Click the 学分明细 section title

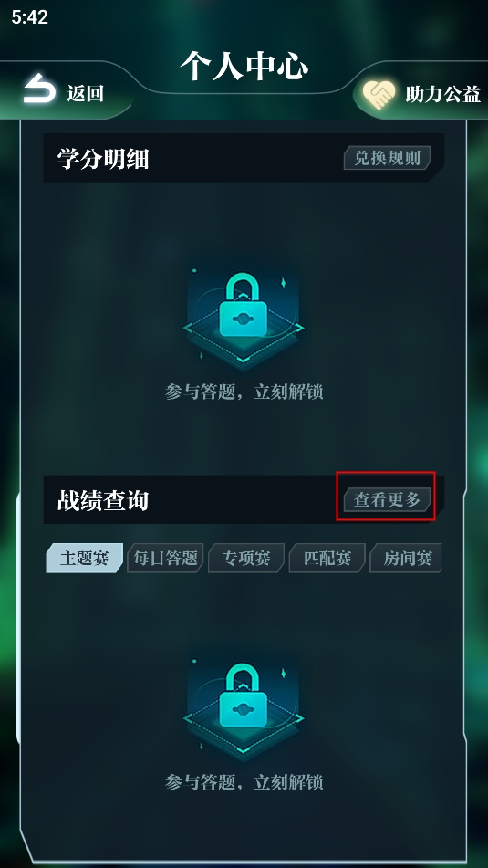point(103,160)
